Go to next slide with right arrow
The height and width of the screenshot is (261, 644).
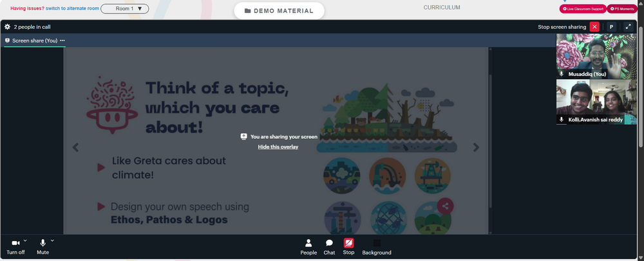(476, 147)
